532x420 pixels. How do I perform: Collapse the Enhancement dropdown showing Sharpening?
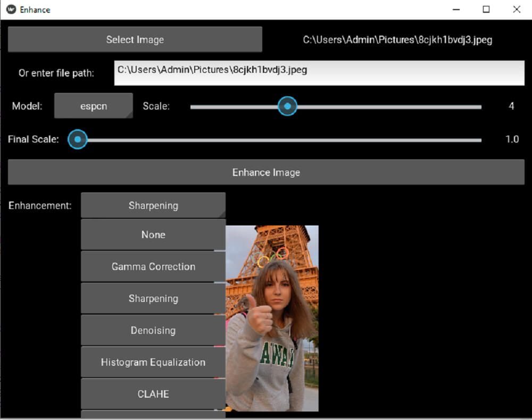[153, 205]
